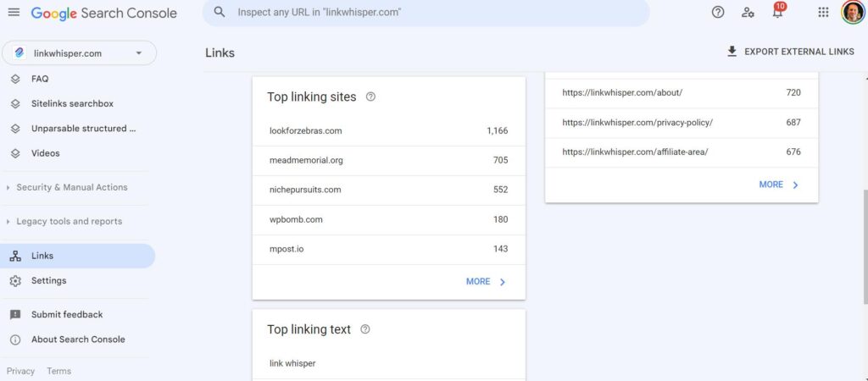This screenshot has height=381, width=868.
Task: Click chevron arrow beside MORE in Top linking sites
Action: tap(503, 282)
